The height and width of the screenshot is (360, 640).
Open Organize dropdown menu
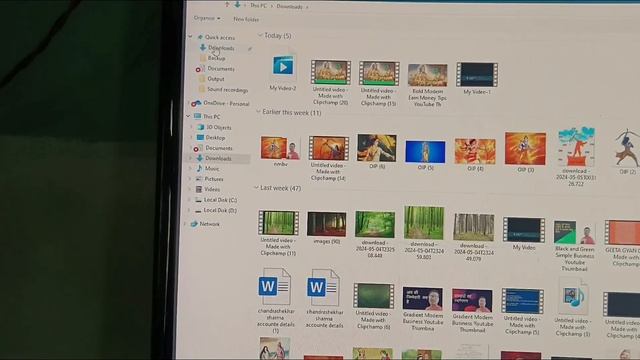tap(207, 18)
